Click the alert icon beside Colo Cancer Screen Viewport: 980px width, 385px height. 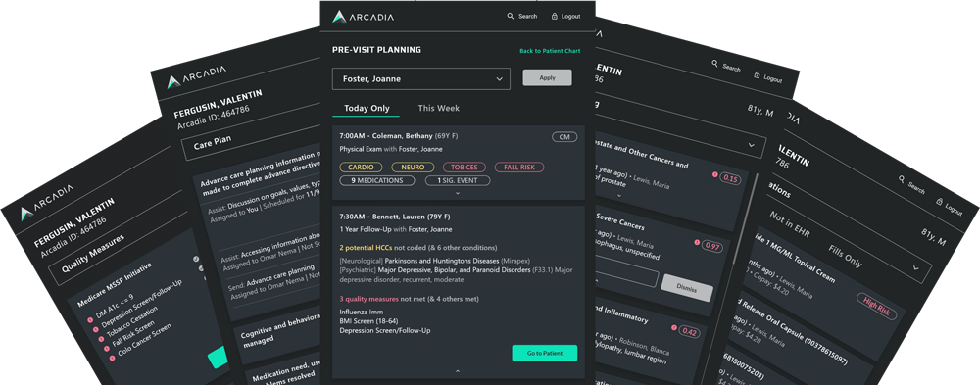point(113,359)
